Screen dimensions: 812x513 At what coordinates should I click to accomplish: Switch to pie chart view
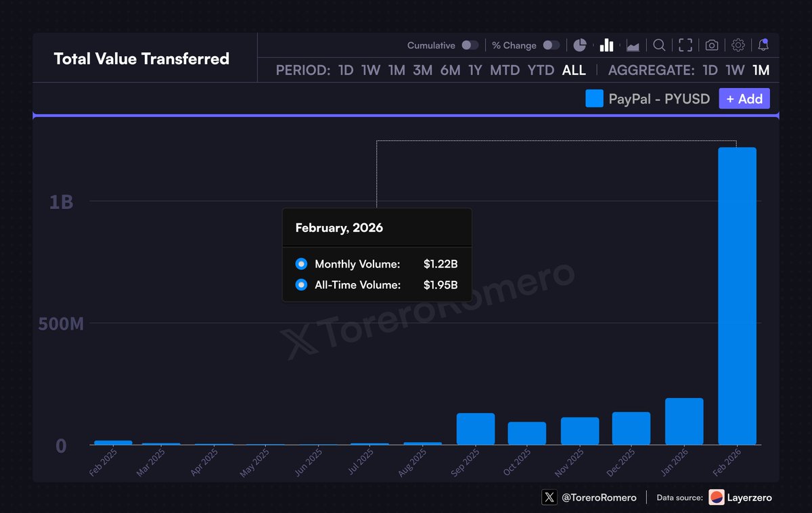[580, 45]
